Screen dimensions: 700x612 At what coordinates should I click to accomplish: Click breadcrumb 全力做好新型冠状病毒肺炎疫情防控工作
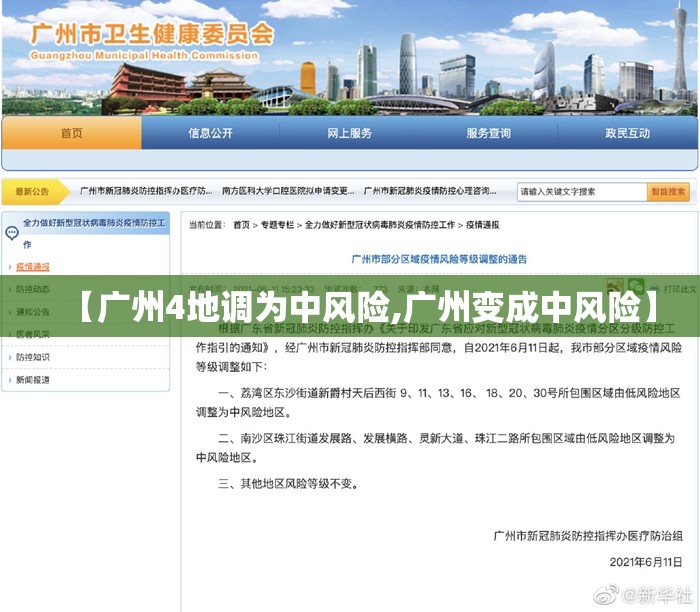click(x=380, y=225)
